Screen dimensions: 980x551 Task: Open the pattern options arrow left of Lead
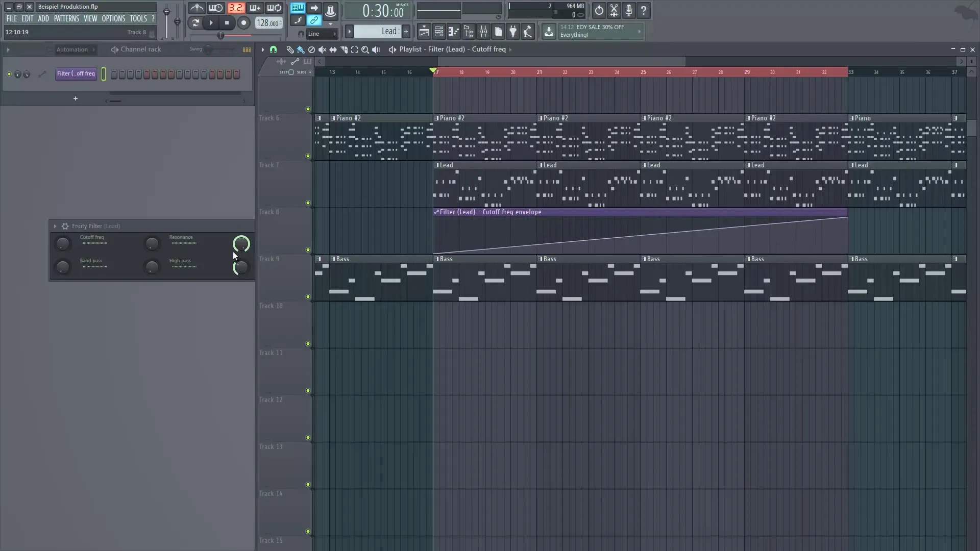(x=349, y=32)
